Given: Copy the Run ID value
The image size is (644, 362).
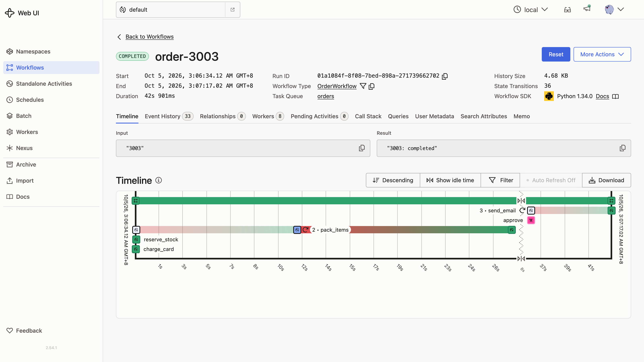Looking at the screenshot, I should (x=445, y=76).
